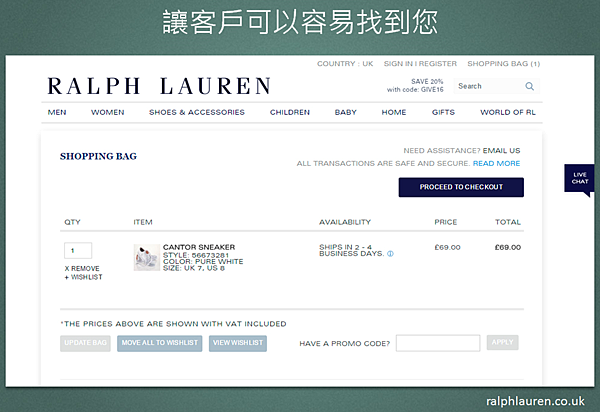Click Email Us link
600x412 pixels.
pyautogui.click(x=501, y=150)
